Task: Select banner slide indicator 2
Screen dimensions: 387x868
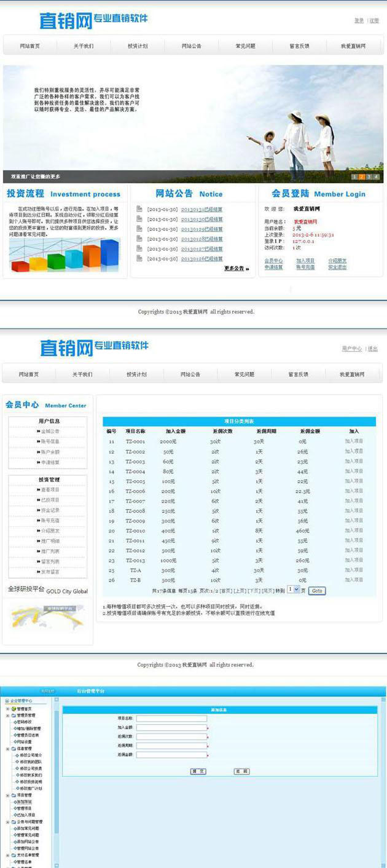Action: pyautogui.click(x=362, y=177)
